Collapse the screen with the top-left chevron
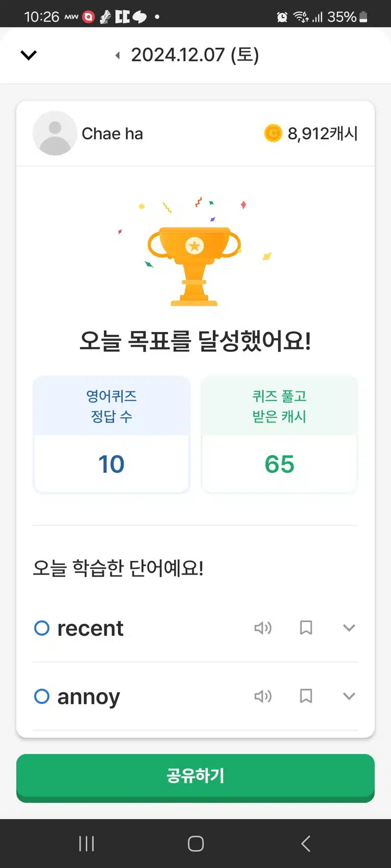This screenshot has height=868, width=391. point(29,55)
